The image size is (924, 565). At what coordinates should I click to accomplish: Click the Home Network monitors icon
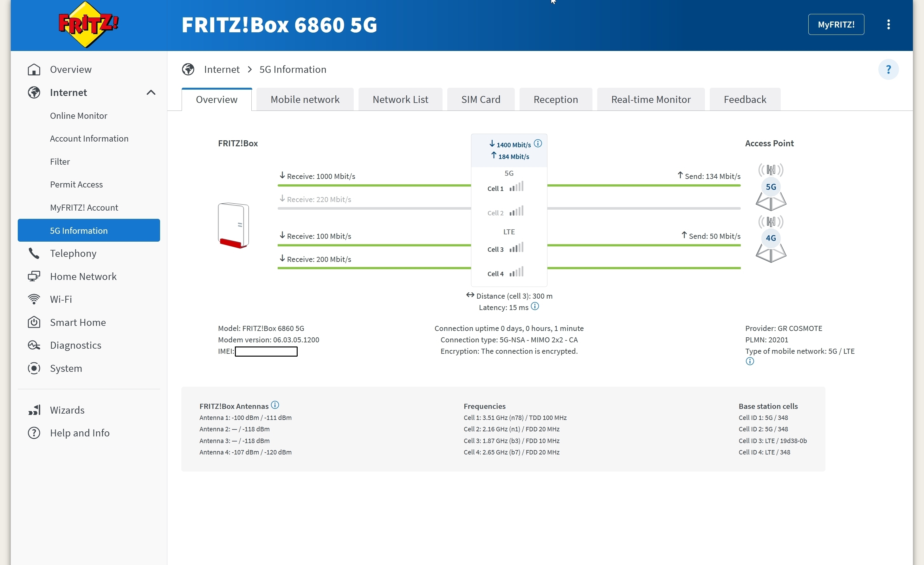click(x=34, y=276)
